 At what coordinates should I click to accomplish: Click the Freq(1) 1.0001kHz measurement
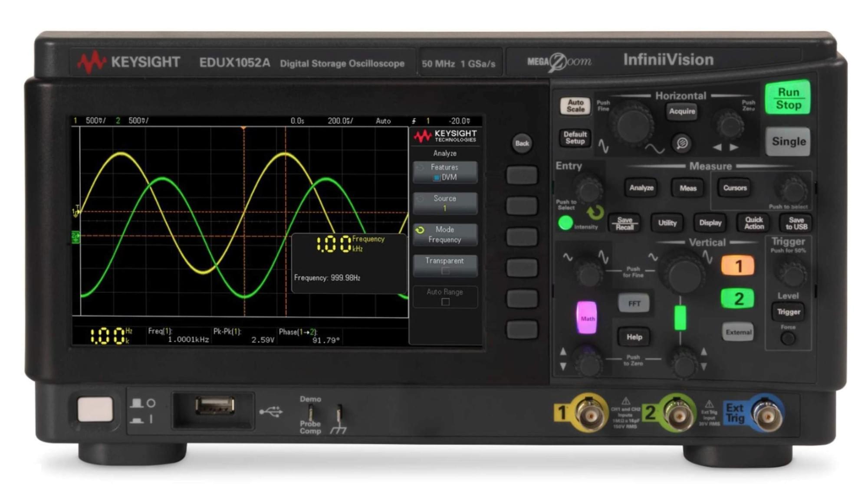pos(178,335)
